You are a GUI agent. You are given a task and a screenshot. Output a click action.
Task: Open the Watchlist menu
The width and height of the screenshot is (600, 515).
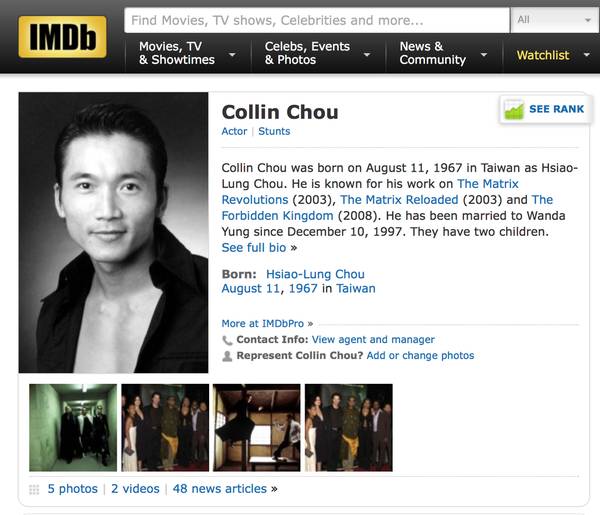coord(551,55)
